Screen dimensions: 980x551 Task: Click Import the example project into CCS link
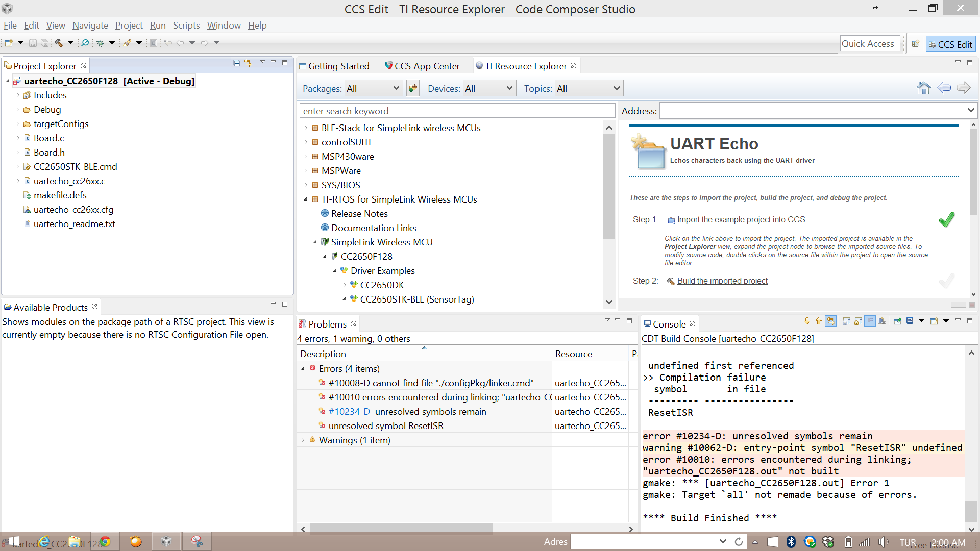[741, 220]
